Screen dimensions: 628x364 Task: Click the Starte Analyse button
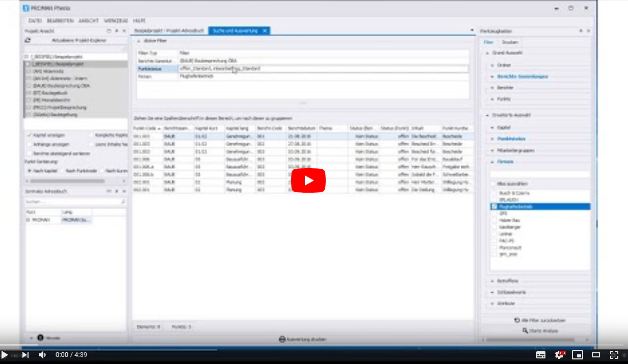[540, 331]
